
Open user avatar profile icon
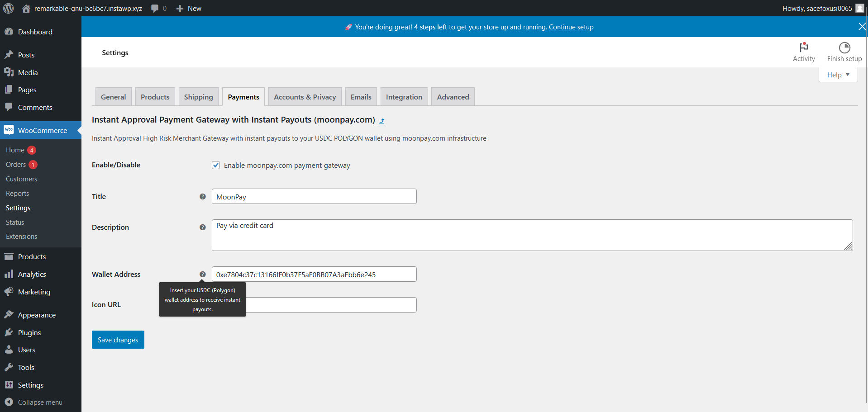pos(860,8)
